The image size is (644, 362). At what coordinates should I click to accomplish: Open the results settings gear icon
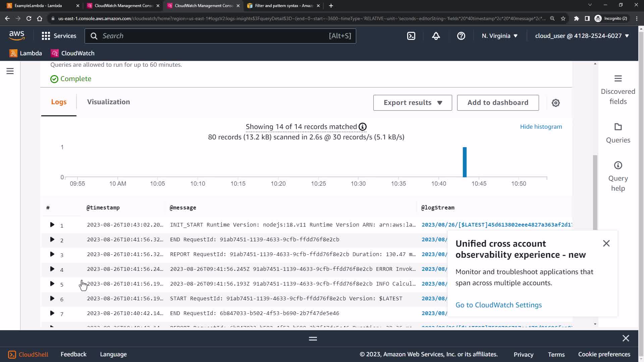555,103
